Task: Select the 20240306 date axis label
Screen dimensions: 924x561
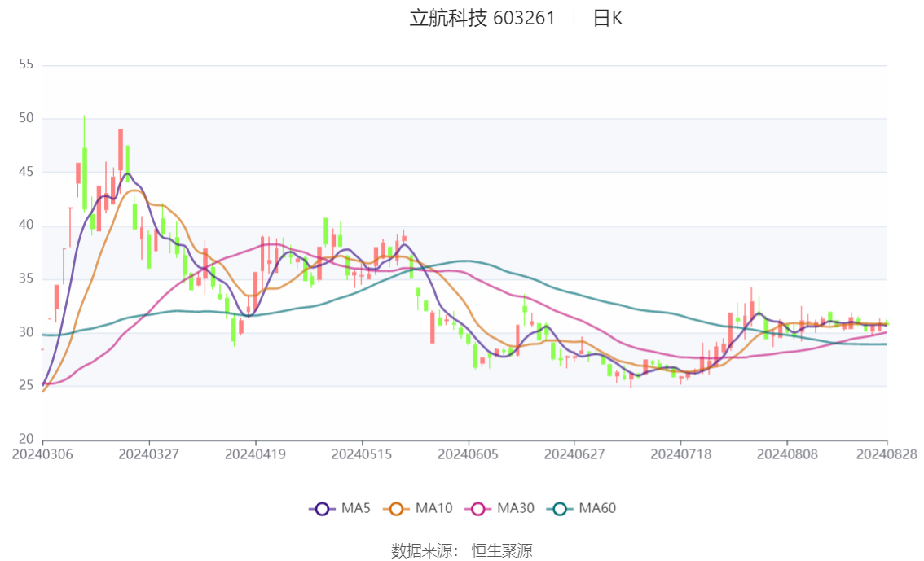Action: point(42,454)
